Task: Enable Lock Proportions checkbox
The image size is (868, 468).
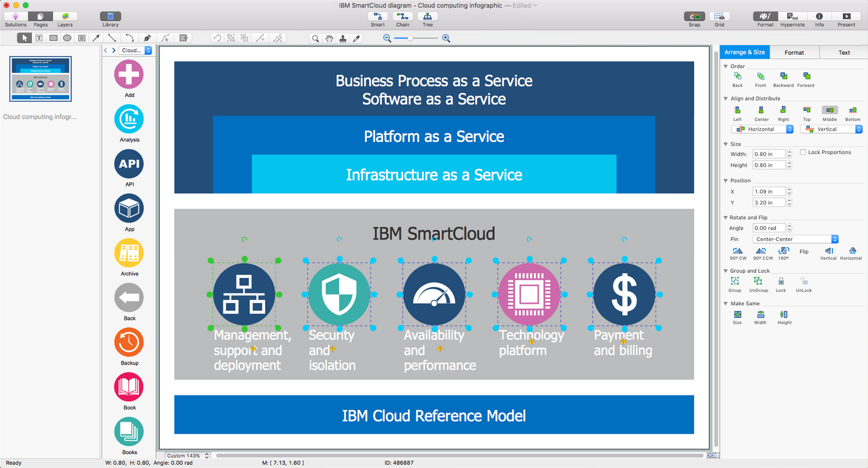Action: 803,152
